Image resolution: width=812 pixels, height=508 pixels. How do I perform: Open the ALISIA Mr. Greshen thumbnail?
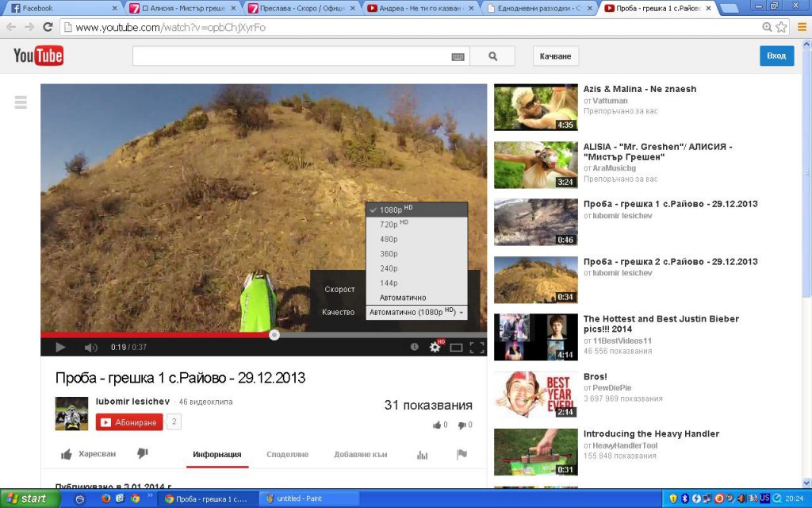(x=535, y=165)
